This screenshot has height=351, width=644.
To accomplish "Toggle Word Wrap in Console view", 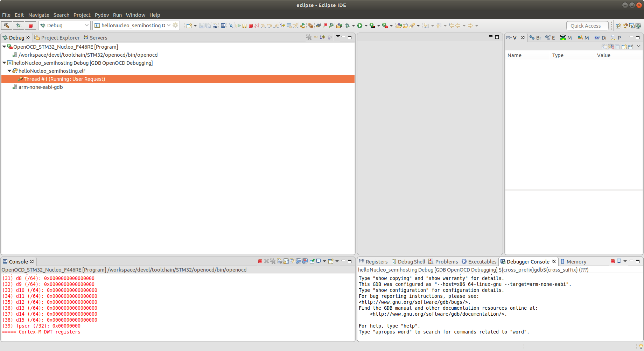I will pos(293,261).
